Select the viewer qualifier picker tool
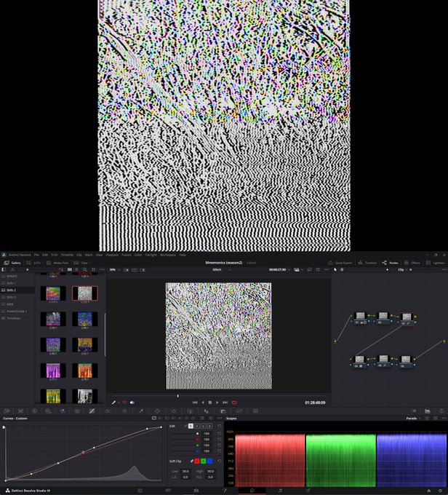Screen dimensions: 448x495 tap(114, 402)
